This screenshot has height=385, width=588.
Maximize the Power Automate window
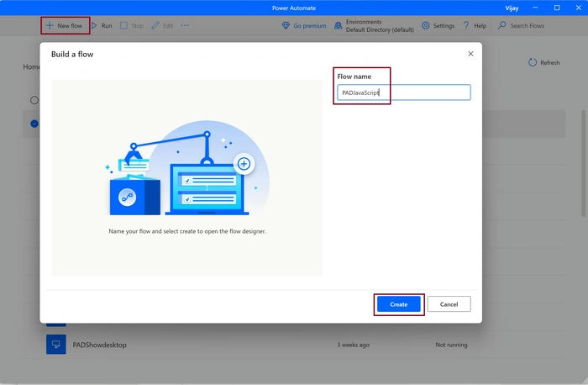(x=557, y=8)
